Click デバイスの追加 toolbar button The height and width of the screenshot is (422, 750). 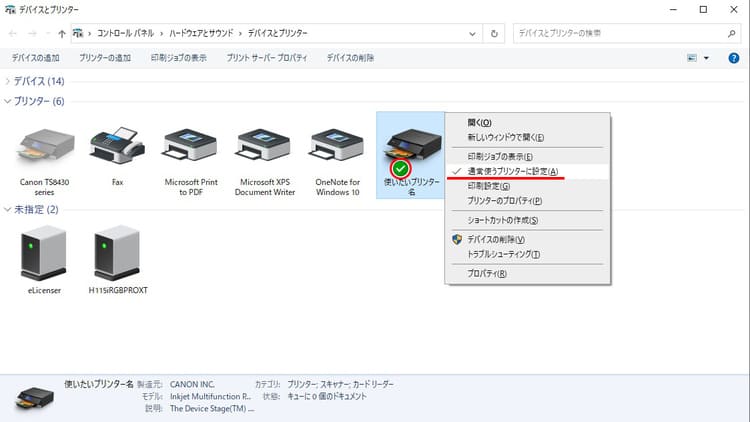point(35,58)
